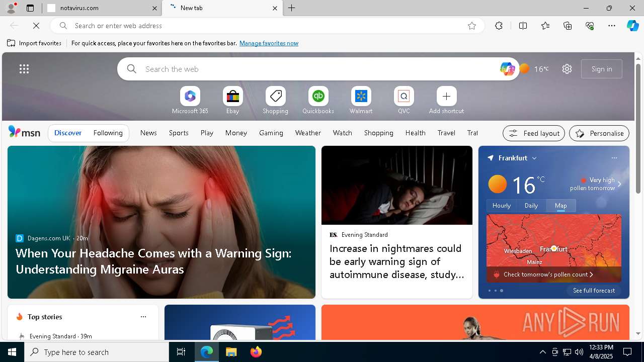The width and height of the screenshot is (644, 362).
Task: Open the Play category
Action: (207, 133)
